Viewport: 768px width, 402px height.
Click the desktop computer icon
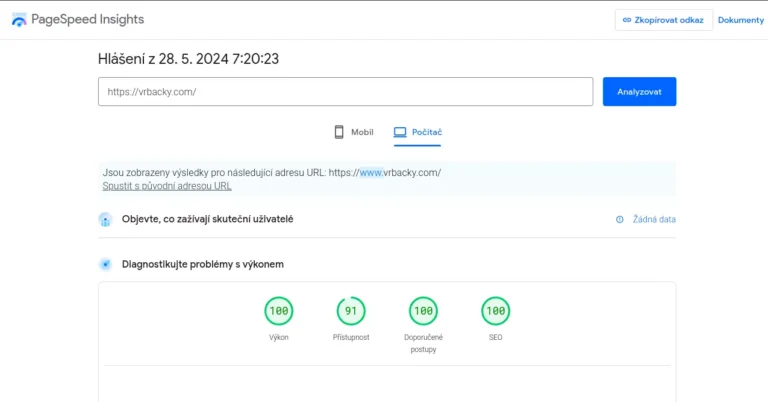point(400,132)
